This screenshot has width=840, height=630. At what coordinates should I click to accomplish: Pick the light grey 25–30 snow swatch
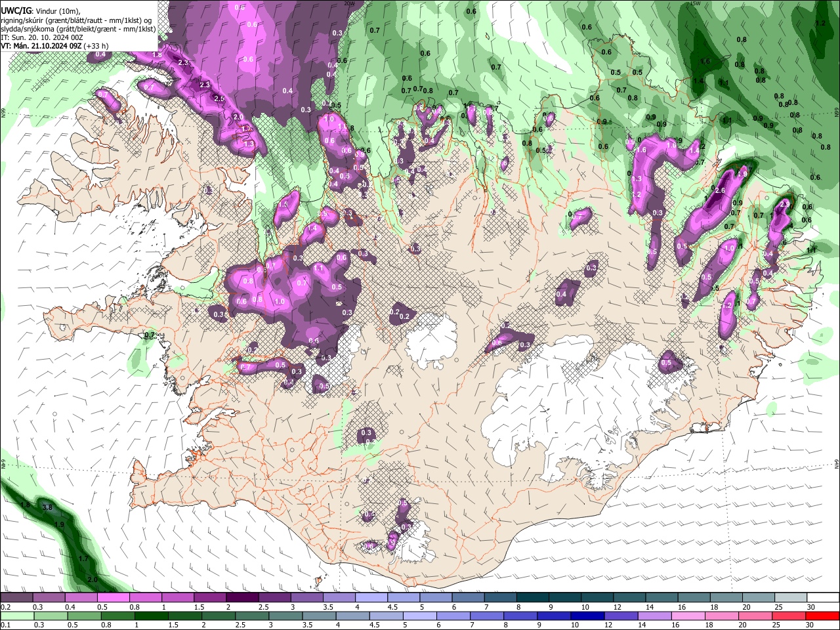(x=791, y=598)
